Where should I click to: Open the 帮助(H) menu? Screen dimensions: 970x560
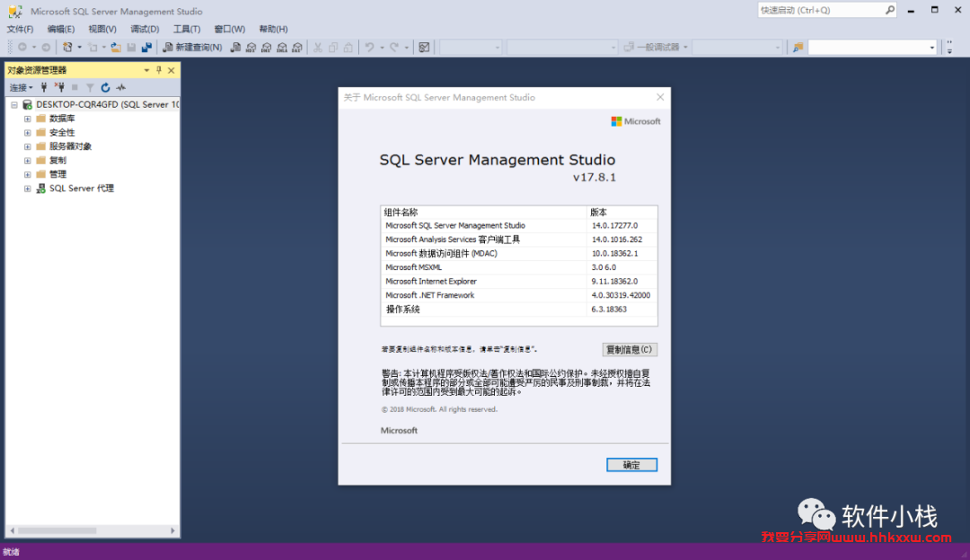273,29
